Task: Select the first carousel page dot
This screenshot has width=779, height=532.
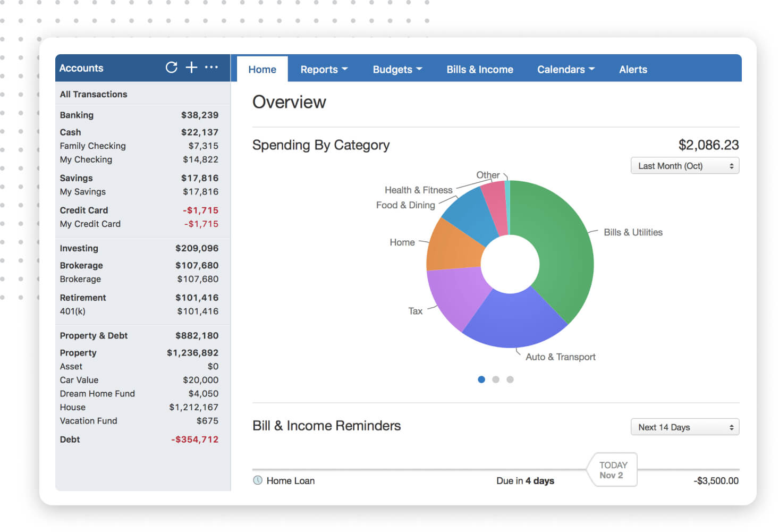Action: (x=481, y=379)
